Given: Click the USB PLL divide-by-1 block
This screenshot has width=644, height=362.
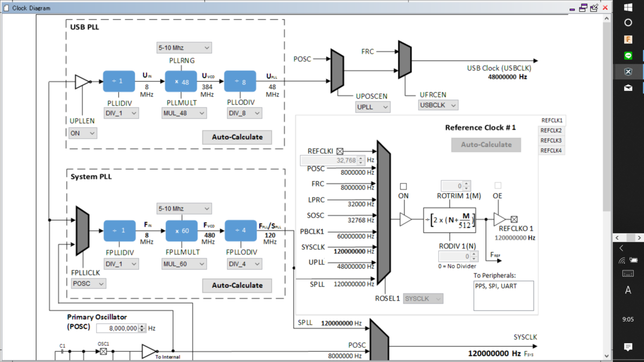Looking at the screenshot, I should click(x=119, y=81).
